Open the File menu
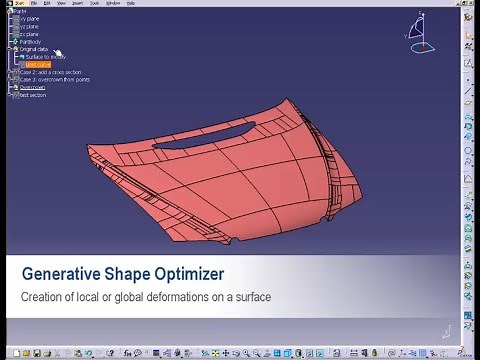 point(34,3)
